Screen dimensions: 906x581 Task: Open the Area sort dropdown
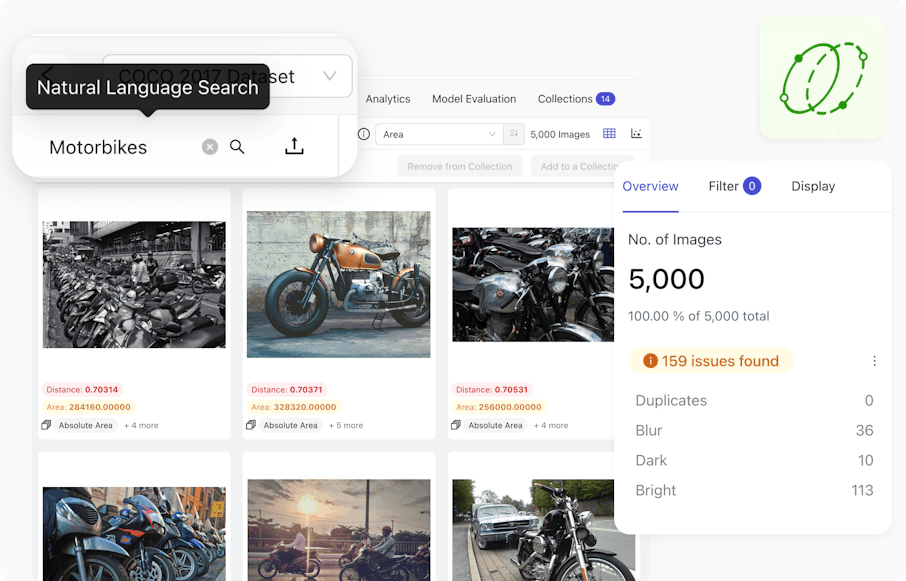[439, 134]
